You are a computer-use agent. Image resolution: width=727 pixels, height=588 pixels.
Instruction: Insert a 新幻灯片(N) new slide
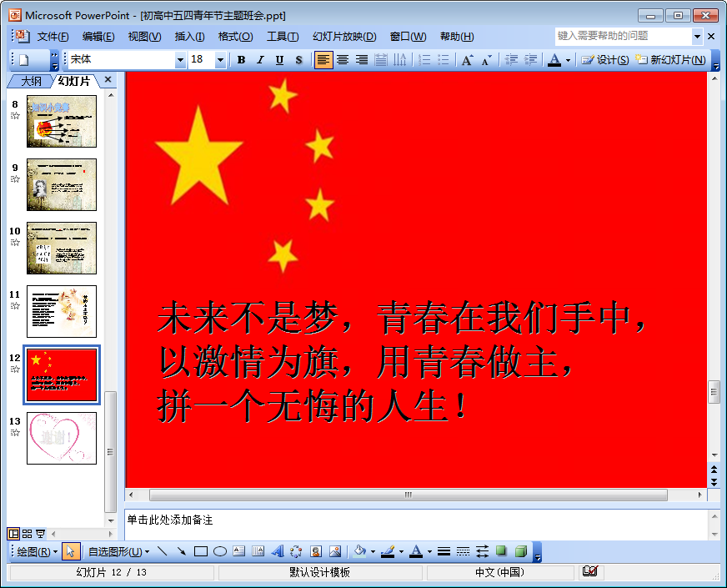tap(670, 60)
